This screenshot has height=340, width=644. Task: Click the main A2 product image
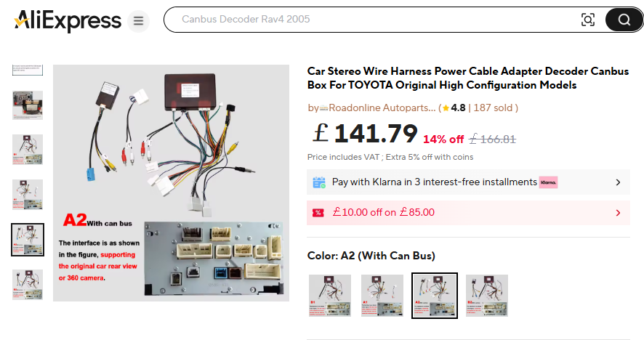(x=171, y=183)
